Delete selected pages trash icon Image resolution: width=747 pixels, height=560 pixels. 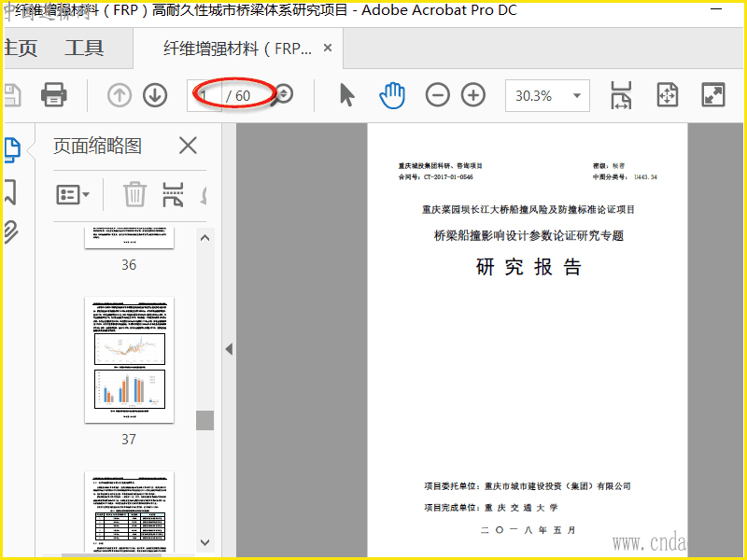pos(134,194)
